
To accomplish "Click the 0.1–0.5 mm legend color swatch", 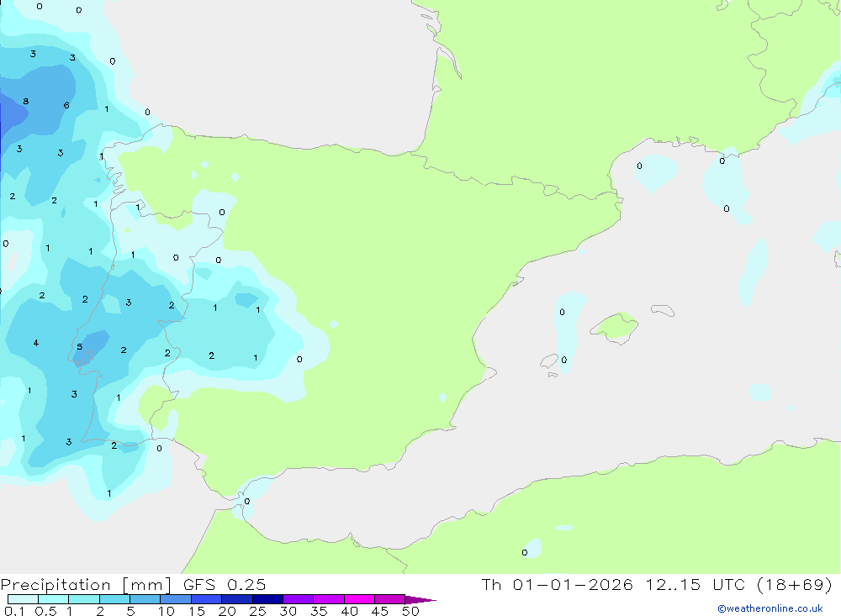I will (x=23, y=599).
